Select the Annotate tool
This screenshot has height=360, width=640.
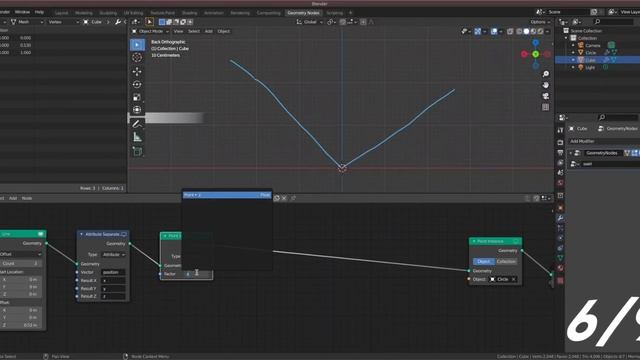[137, 124]
